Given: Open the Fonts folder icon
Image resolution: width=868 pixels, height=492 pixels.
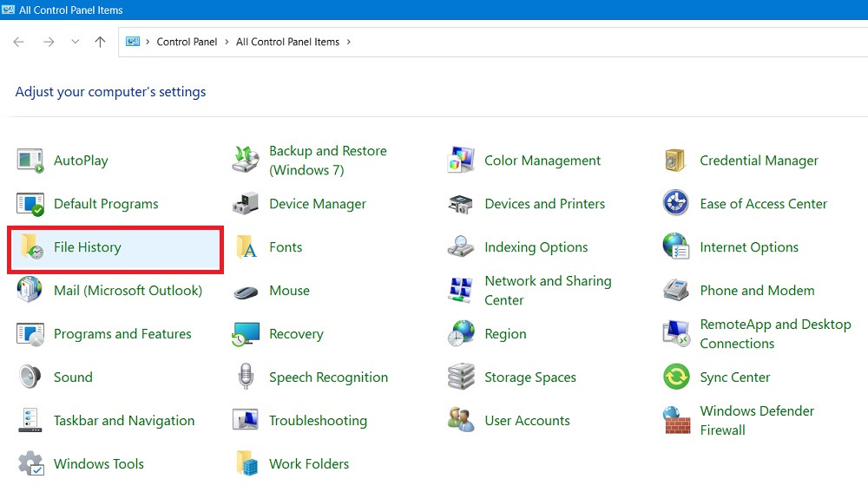Looking at the screenshot, I should (247, 247).
